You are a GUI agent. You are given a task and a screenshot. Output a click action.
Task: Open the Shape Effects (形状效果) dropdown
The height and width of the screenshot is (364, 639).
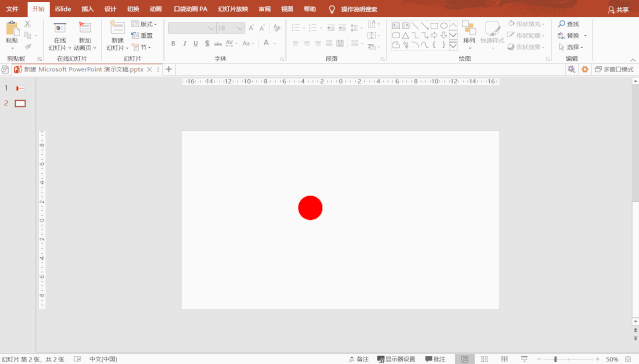tap(526, 47)
